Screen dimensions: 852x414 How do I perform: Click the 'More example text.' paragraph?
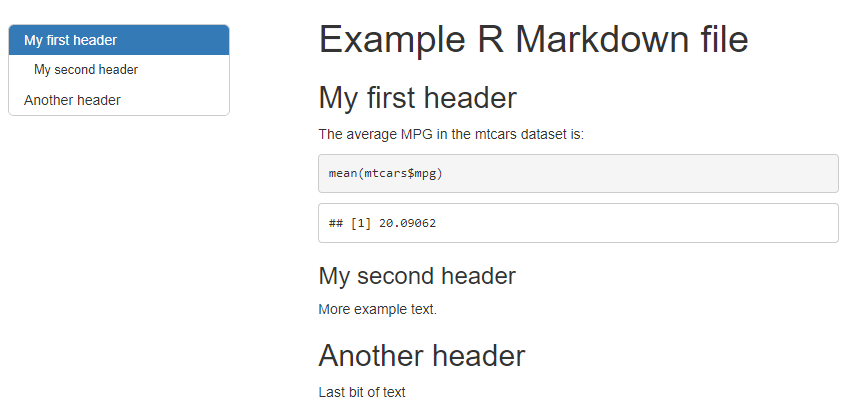point(377,309)
